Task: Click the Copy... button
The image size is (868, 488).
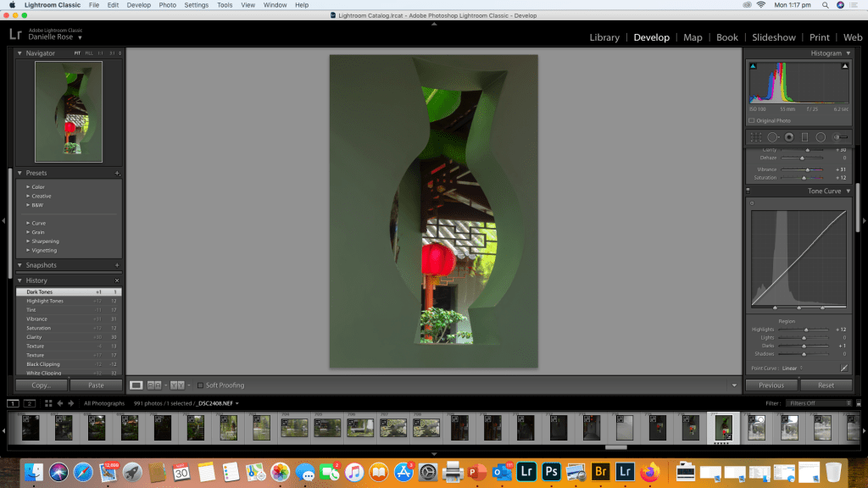Action: [42, 385]
